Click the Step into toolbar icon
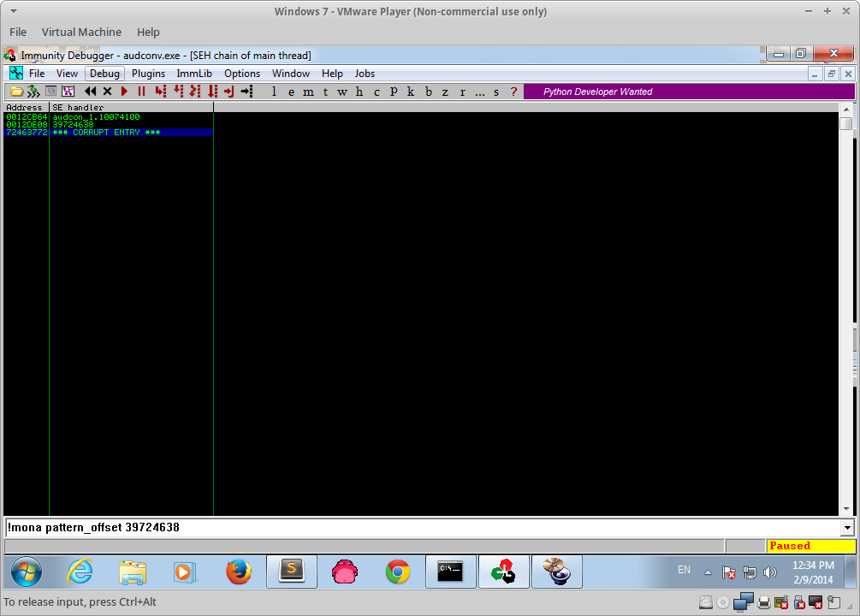The width and height of the screenshot is (860, 616). tap(160, 92)
